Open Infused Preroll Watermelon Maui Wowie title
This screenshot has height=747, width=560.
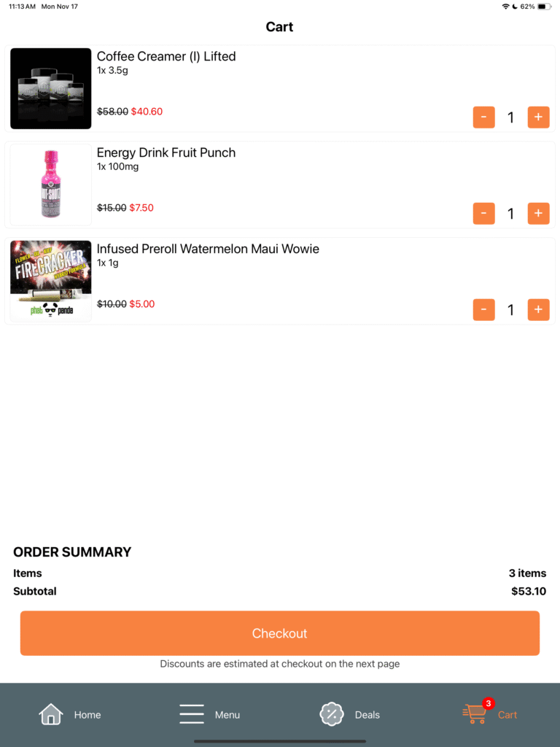[x=208, y=249]
